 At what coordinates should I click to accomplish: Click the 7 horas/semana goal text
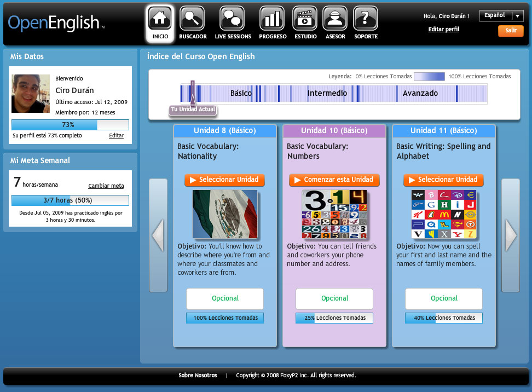36,182
